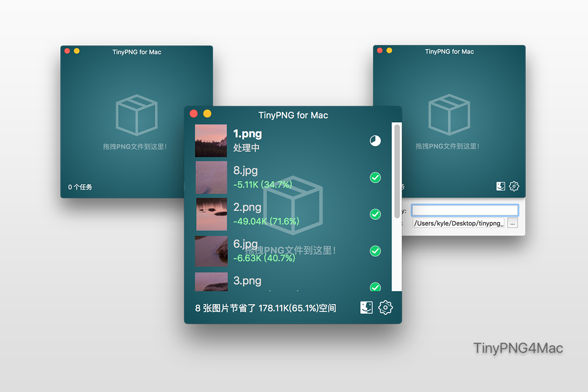Click the front window title "TinyPNG for Mac"

(293, 116)
